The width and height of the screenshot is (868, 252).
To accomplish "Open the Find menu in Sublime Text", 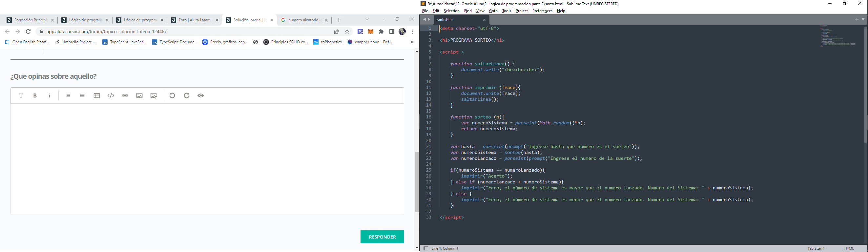I will (468, 11).
